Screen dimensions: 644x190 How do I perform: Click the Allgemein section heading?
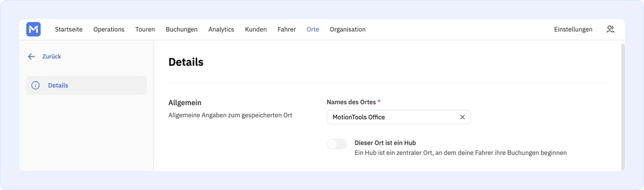185,103
